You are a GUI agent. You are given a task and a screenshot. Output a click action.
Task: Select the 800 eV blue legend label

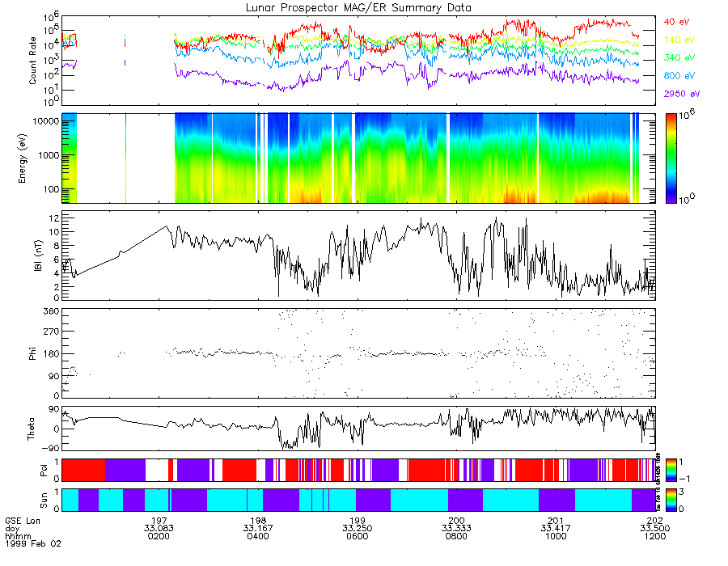pyautogui.click(x=679, y=76)
